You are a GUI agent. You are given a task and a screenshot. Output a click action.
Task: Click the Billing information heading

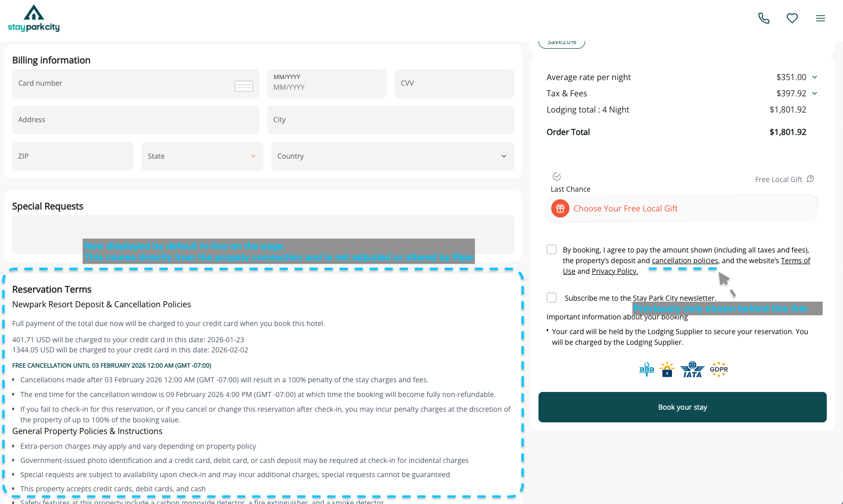[51, 60]
